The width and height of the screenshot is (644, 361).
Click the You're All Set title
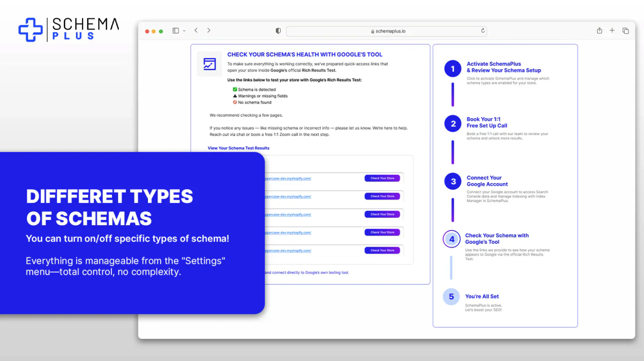[482, 296]
